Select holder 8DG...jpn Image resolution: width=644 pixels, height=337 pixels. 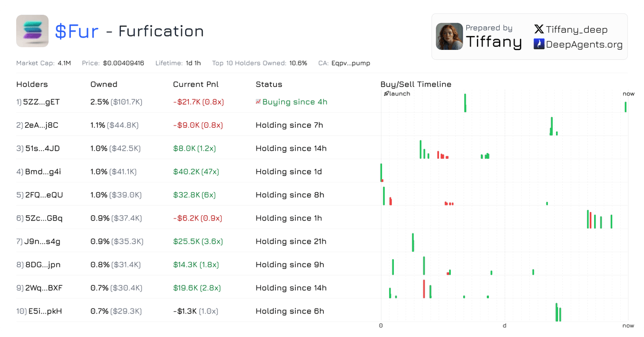[43, 265]
